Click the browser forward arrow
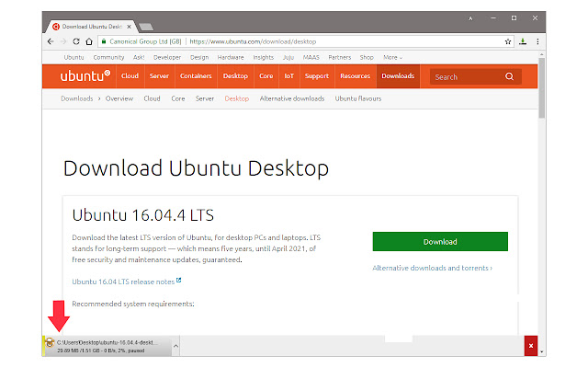This screenshot has height=368, width=588. coord(63,41)
